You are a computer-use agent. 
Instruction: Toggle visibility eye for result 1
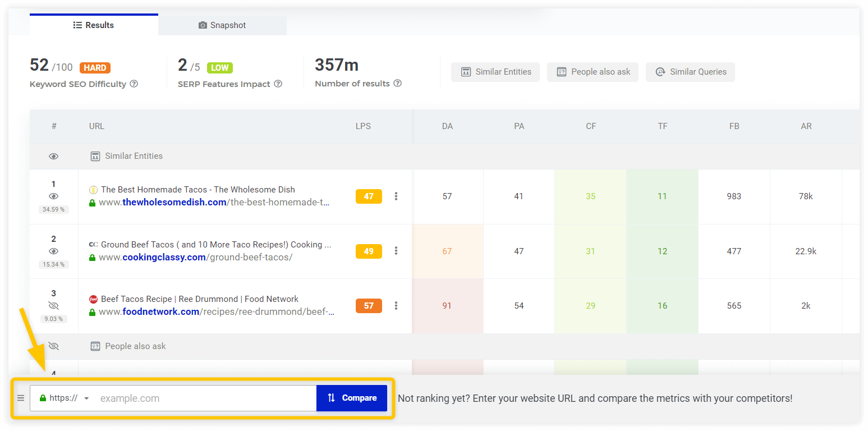[53, 196]
